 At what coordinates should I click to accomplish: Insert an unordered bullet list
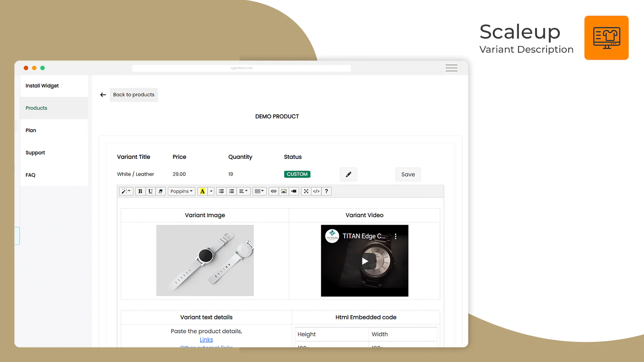[x=221, y=191]
